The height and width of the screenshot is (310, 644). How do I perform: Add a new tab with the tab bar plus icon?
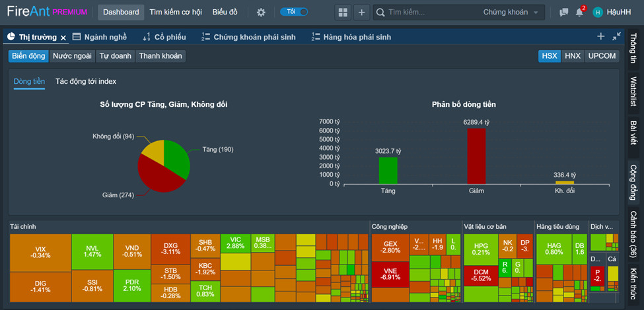click(x=600, y=37)
